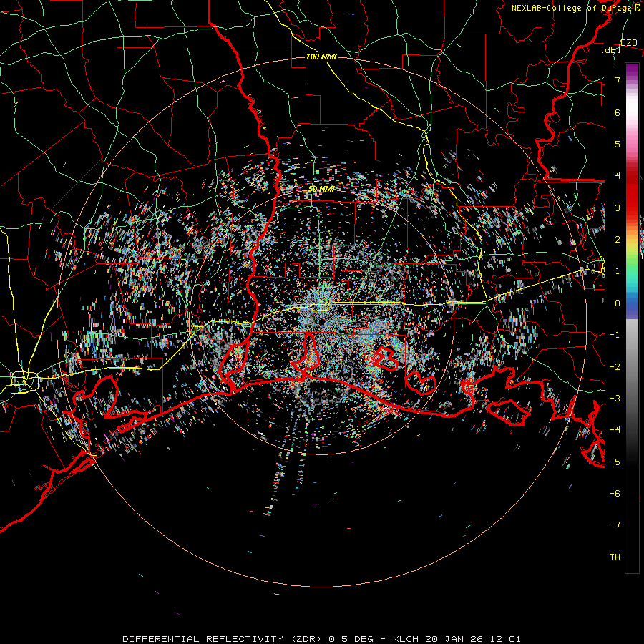Click the red band of the color bar
The width and height of the screenshot is (644, 644).
[x=632, y=193]
